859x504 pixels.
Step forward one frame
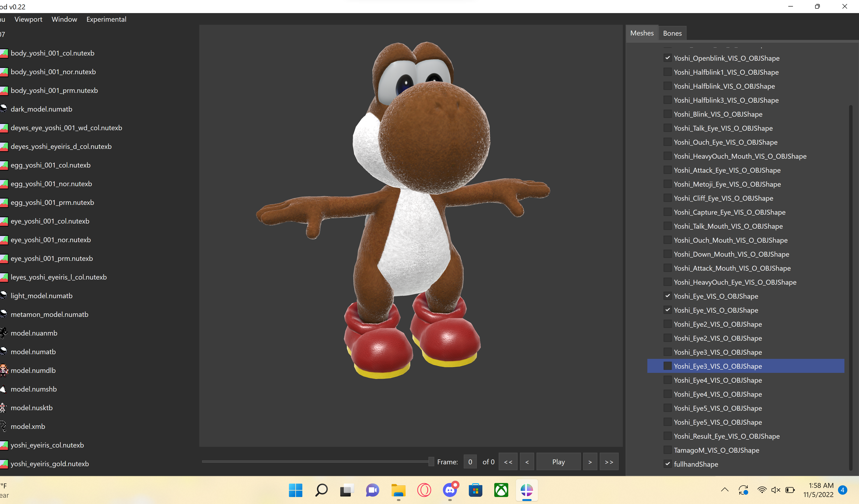pos(590,462)
